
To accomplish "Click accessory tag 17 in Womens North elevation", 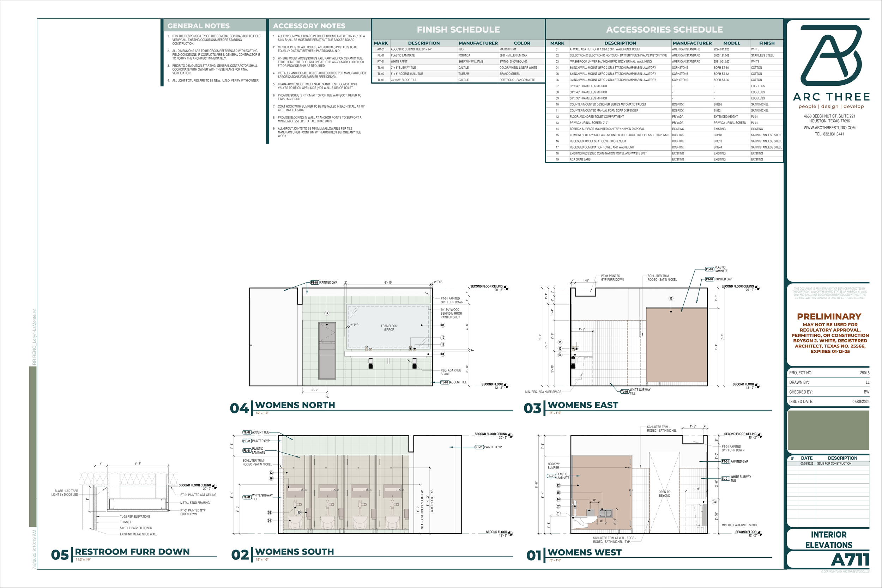I will click(x=327, y=313).
